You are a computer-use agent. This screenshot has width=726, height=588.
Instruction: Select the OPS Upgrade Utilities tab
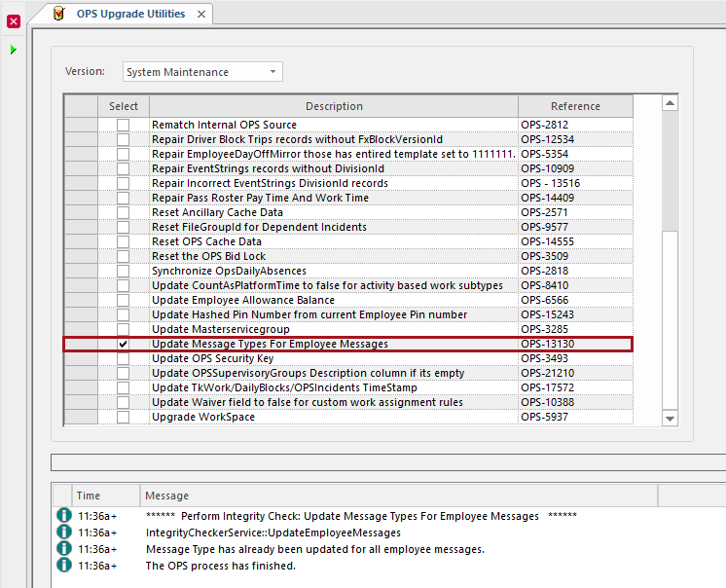[130, 14]
